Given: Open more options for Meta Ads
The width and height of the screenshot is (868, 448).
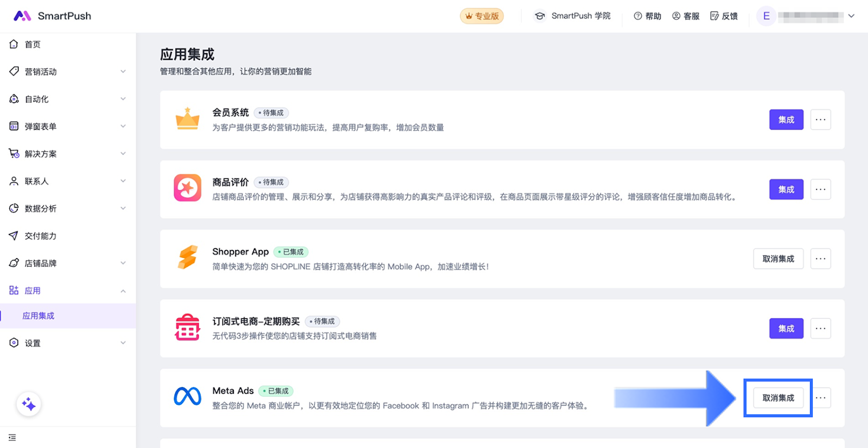Looking at the screenshot, I should point(821,398).
